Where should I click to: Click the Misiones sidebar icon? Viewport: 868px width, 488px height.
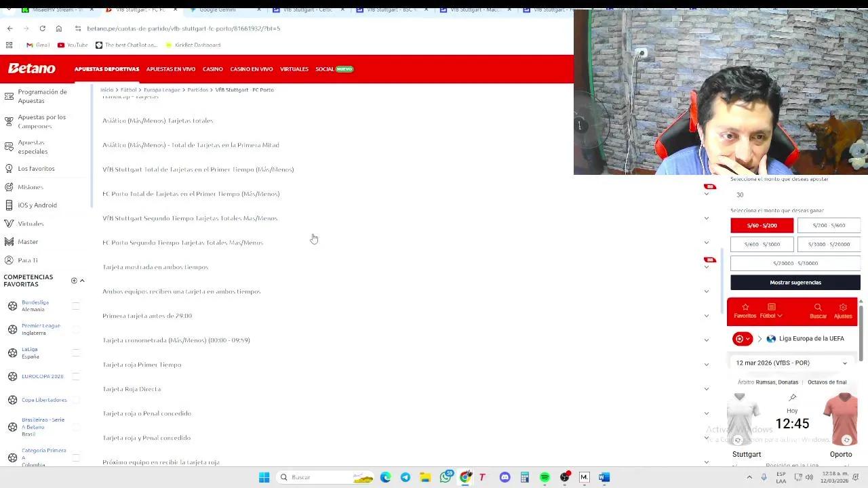(9, 187)
